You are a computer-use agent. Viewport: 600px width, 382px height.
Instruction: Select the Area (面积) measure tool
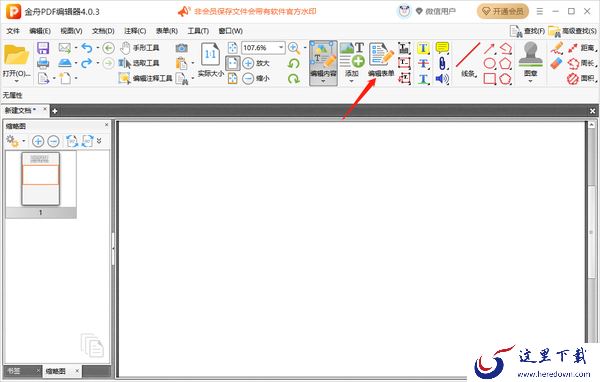(582, 78)
